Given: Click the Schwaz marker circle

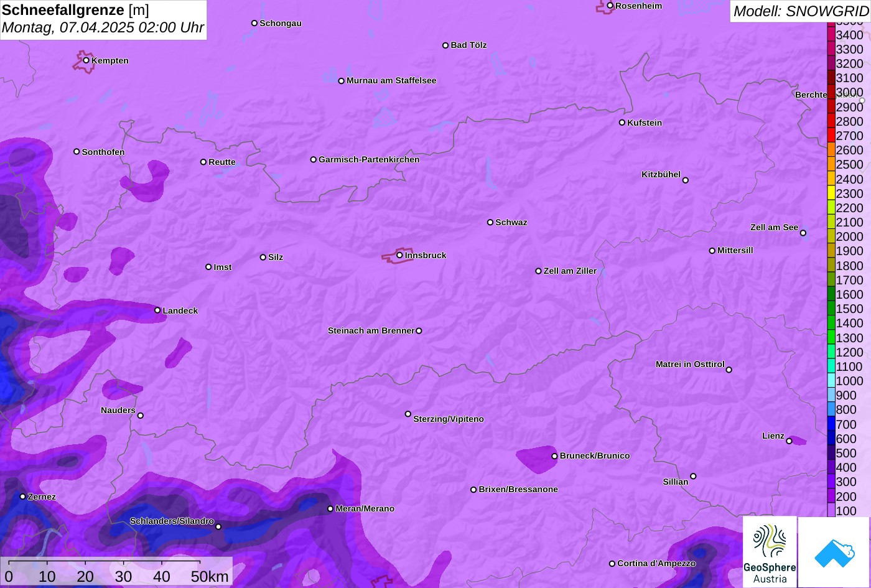Looking at the screenshot, I should 490,222.
